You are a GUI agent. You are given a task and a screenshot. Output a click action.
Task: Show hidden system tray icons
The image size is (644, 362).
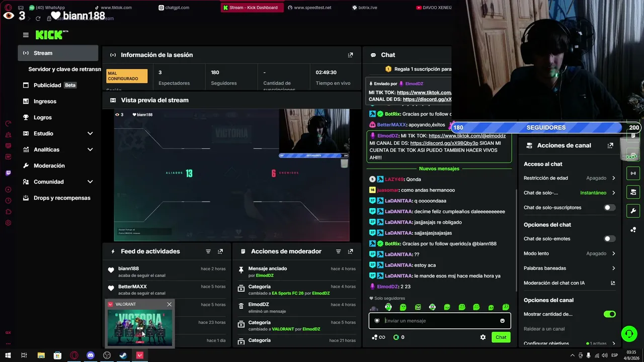click(572, 355)
